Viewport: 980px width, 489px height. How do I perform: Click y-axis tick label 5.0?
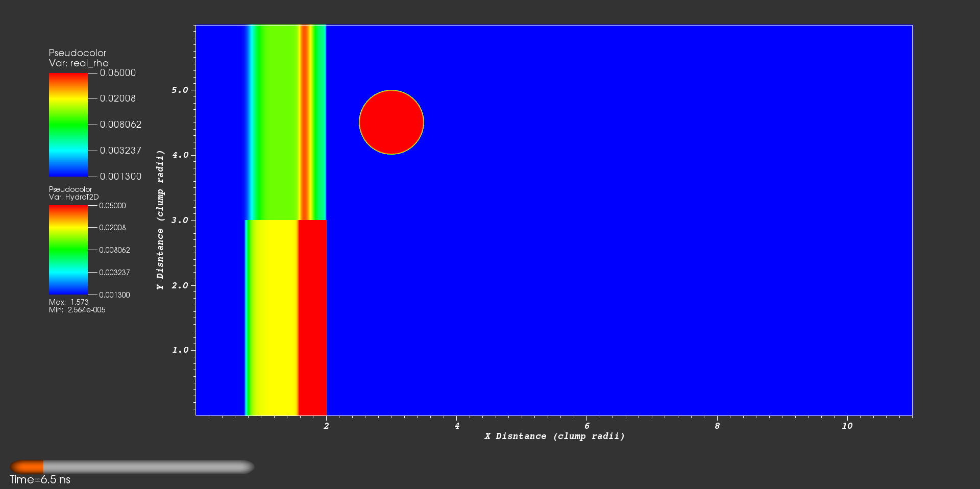pyautogui.click(x=180, y=90)
